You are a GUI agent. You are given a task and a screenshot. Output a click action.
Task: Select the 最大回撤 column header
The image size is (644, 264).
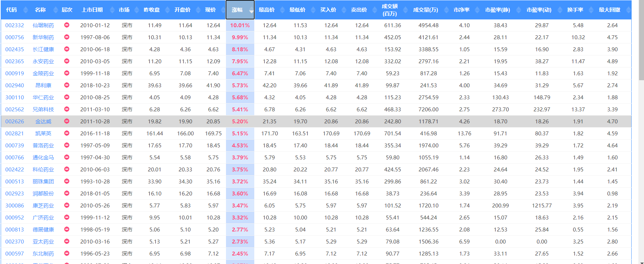[609, 10]
